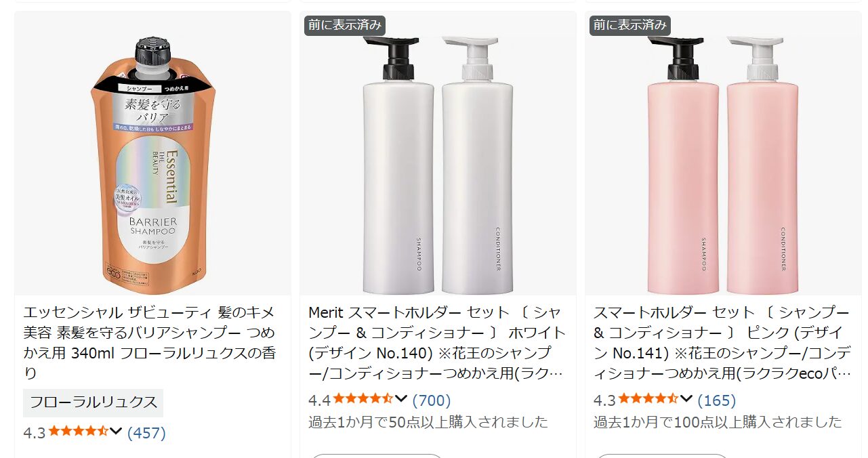
Task: Open the pink smart holder set image
Action: pyautogui.click(x=723, y=153)
